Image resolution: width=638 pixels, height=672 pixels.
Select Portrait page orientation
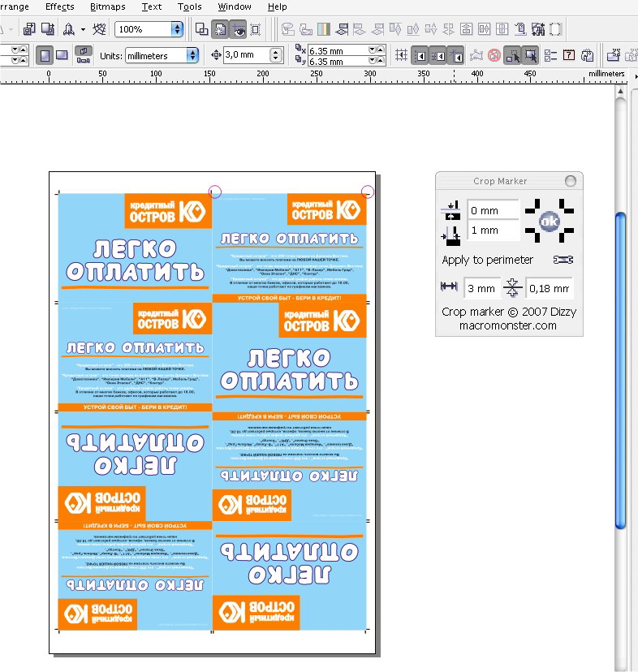point(45,56)
